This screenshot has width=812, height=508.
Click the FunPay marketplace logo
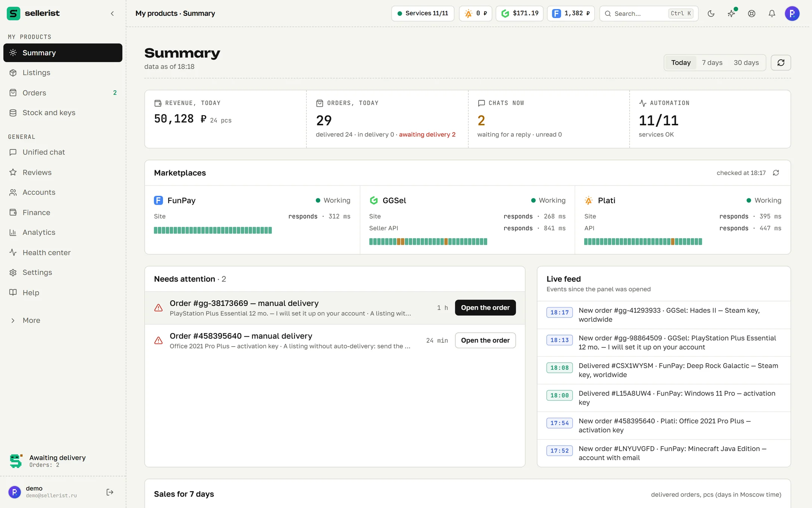coord(158,200)
